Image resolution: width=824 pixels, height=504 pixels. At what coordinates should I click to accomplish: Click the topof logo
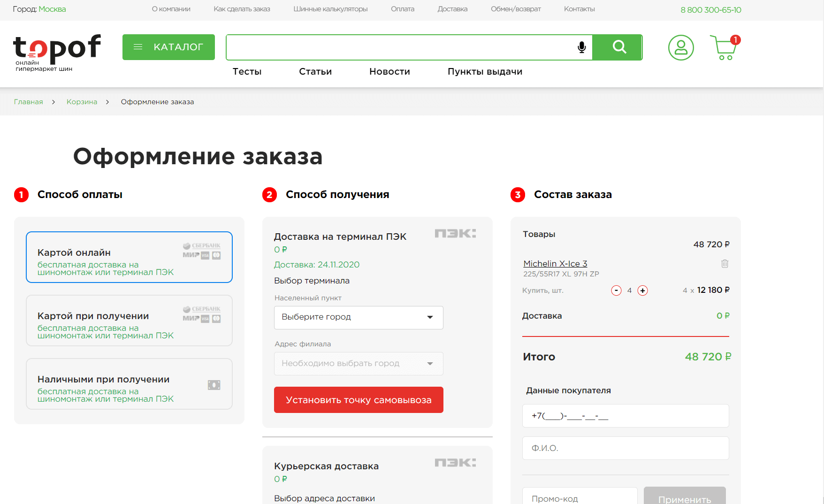click(57, 53)
